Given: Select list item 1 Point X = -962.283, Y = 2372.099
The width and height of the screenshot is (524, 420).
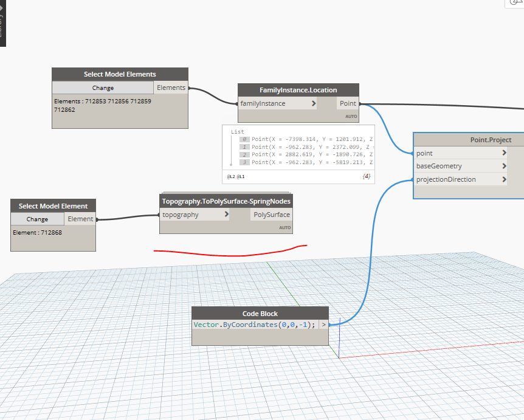Looking at the screenshot, I should 306,147.
